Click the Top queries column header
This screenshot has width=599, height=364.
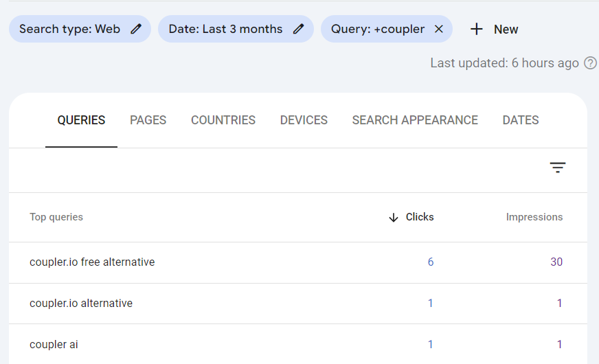(x=56, y=217)
